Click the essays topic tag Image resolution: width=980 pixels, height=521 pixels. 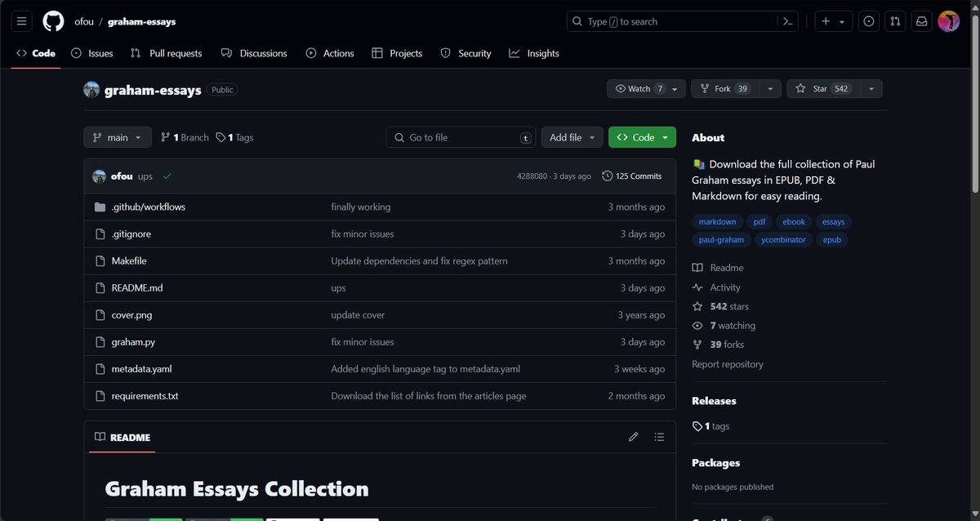[x=834, y=221]
